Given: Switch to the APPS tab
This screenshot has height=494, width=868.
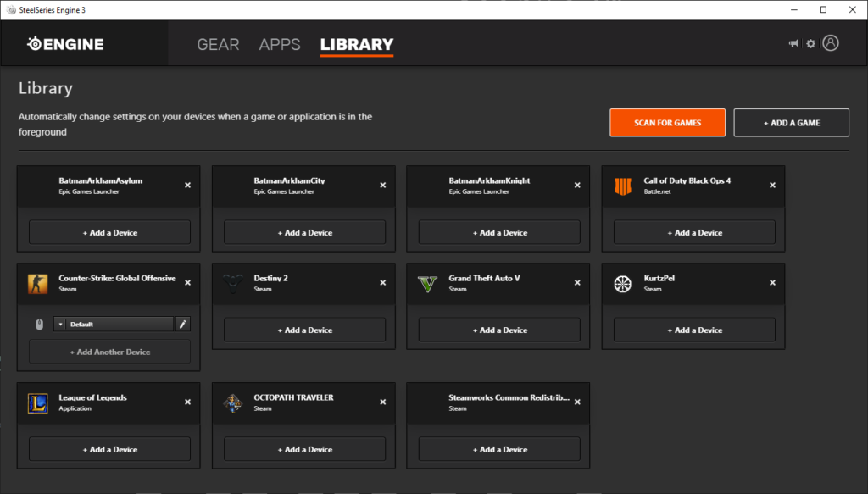Looking at the screenshot, I should click(280, 44).
